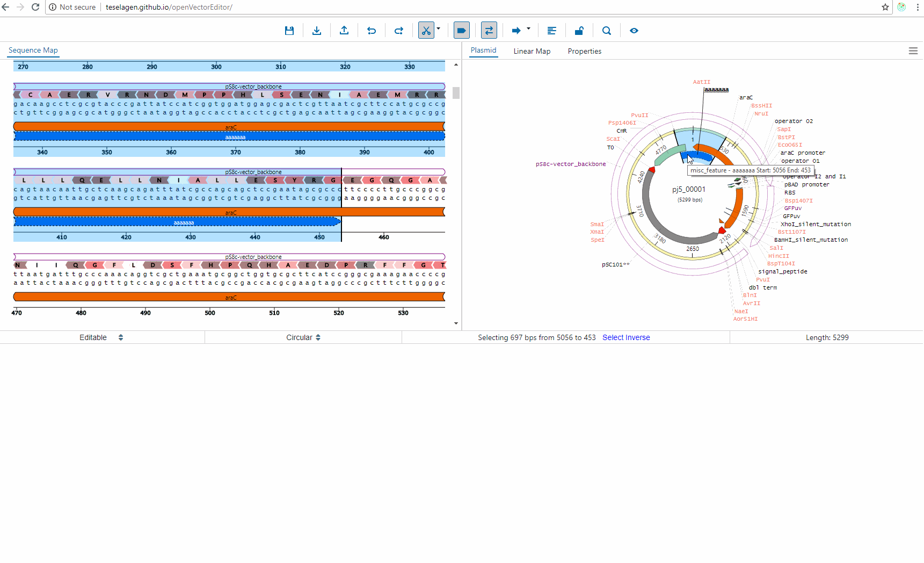Switch to the Plasmid tab

[484, 50]
